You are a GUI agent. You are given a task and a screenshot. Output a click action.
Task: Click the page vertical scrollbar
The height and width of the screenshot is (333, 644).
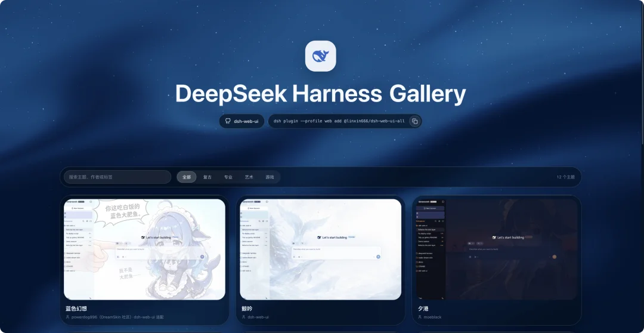point(642,72)
